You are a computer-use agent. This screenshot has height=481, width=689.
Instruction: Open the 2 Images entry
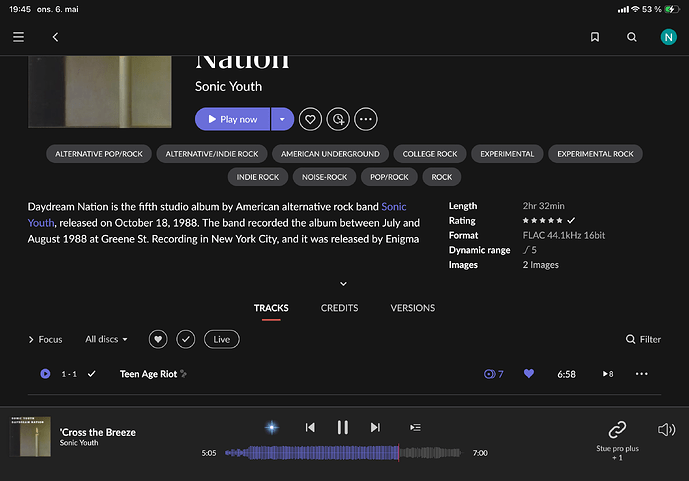click(540, 265)
